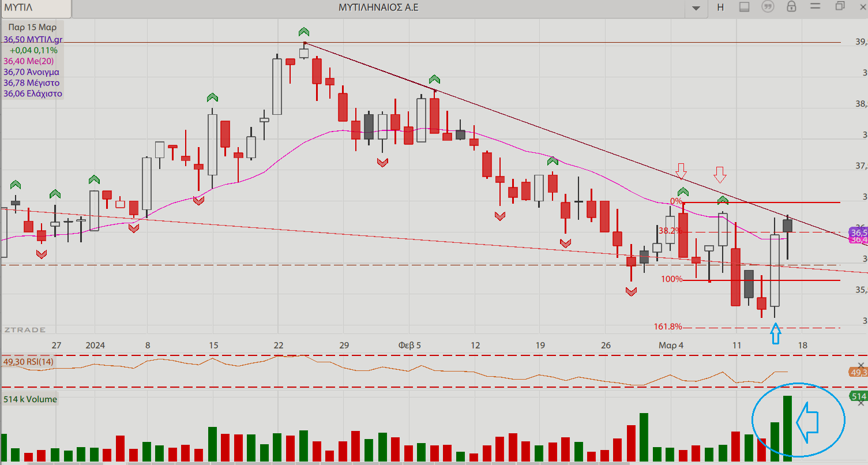Close the Volume indicator panel
The image size is (868, 465).
(861, 403)
